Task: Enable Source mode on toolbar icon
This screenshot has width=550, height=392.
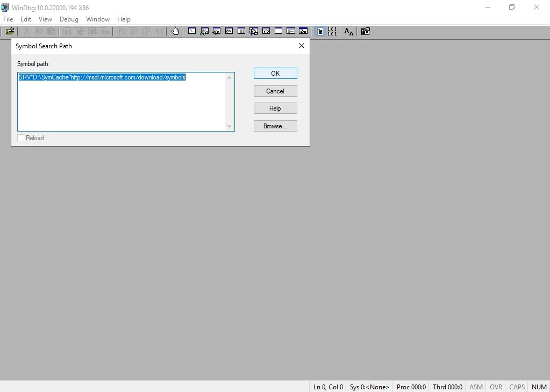Action: [320, 31]
